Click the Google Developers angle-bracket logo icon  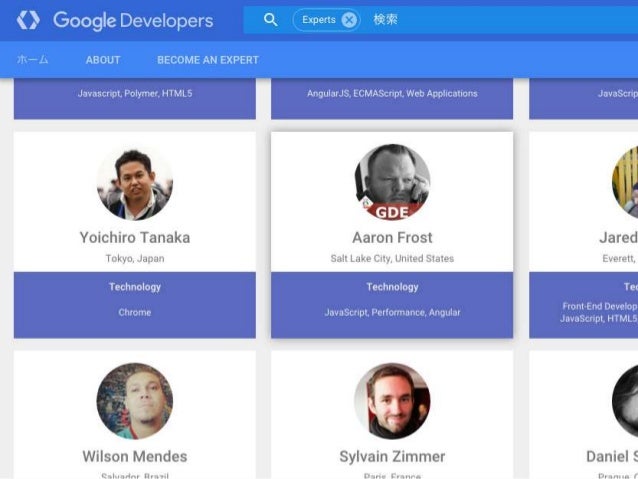tap(28, 20)
